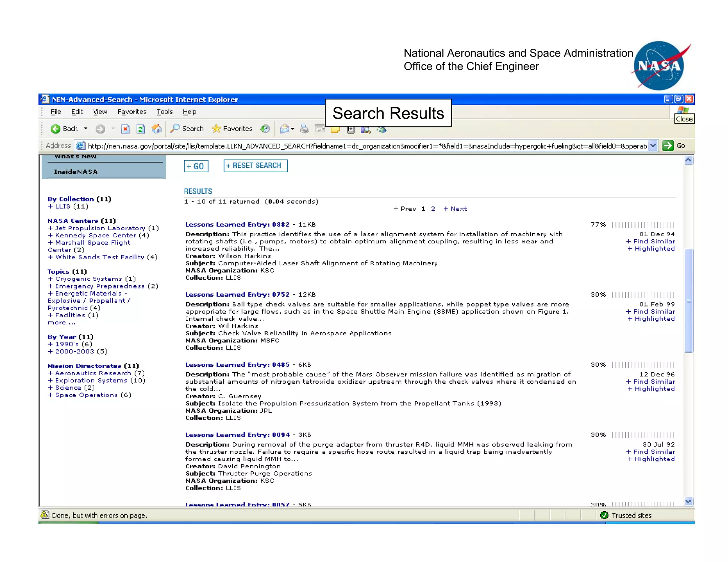Open the Mail icon dropdown arrow

click(x=293, y=129)
